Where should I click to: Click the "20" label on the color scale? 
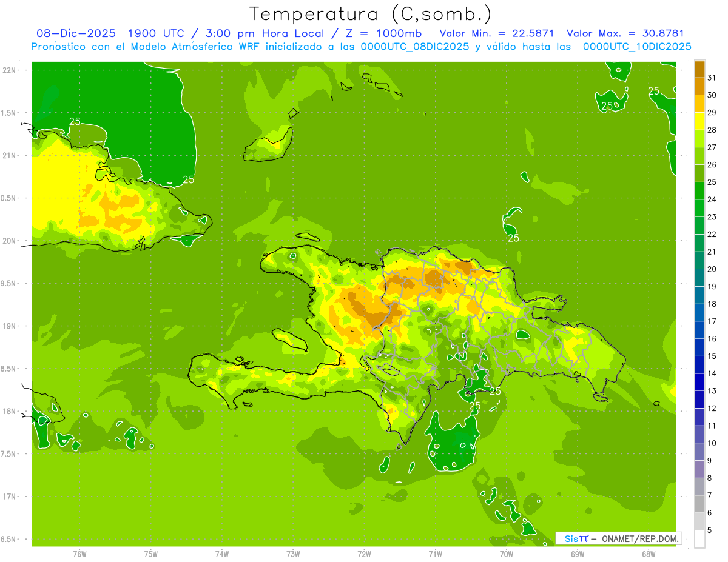pyautogui.click(x=712, y=269)
